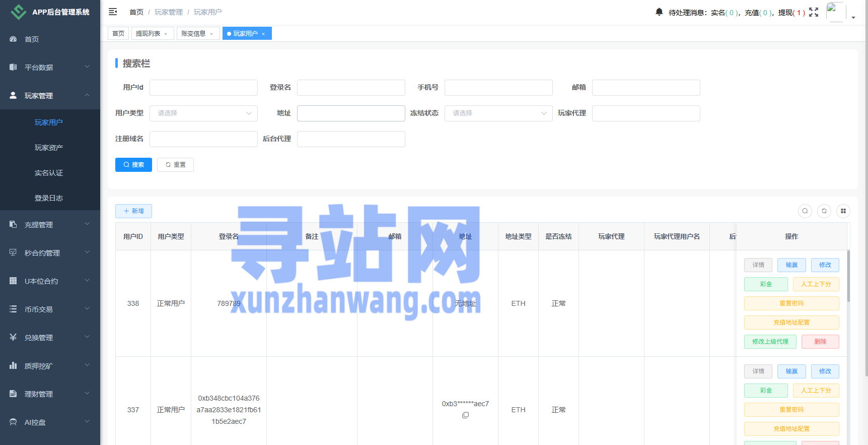Close the 玩家用户 tab
Viewport: 868px width, 445px height.
(263, 34)
